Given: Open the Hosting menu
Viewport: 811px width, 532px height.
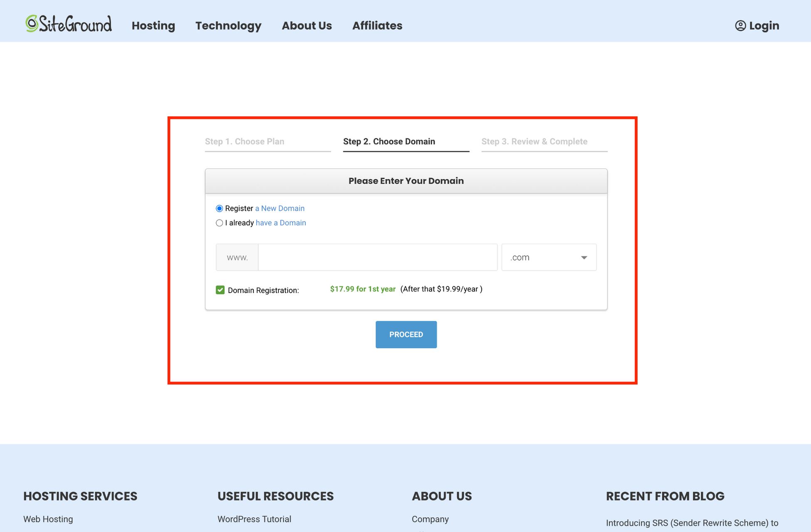Looking at the screenshot, I should pyautogui.click(x=153, y=25).
